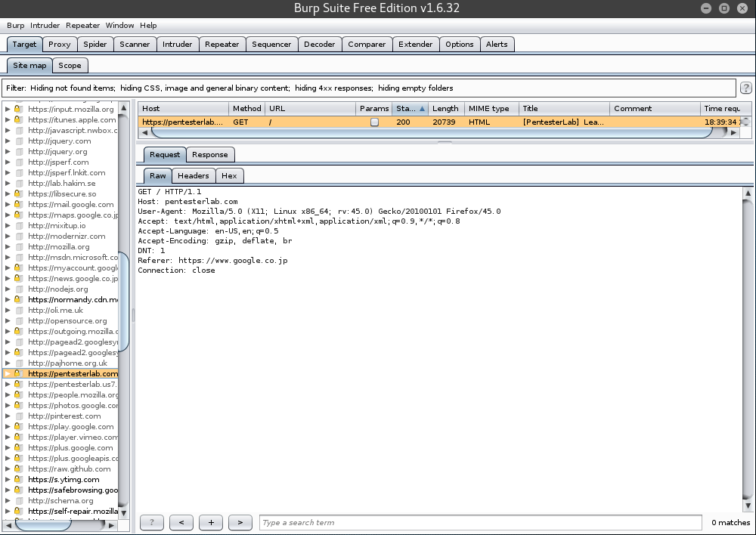756x535 pixels.
Task: Sort table by MIME type column header
Action: 491,109
